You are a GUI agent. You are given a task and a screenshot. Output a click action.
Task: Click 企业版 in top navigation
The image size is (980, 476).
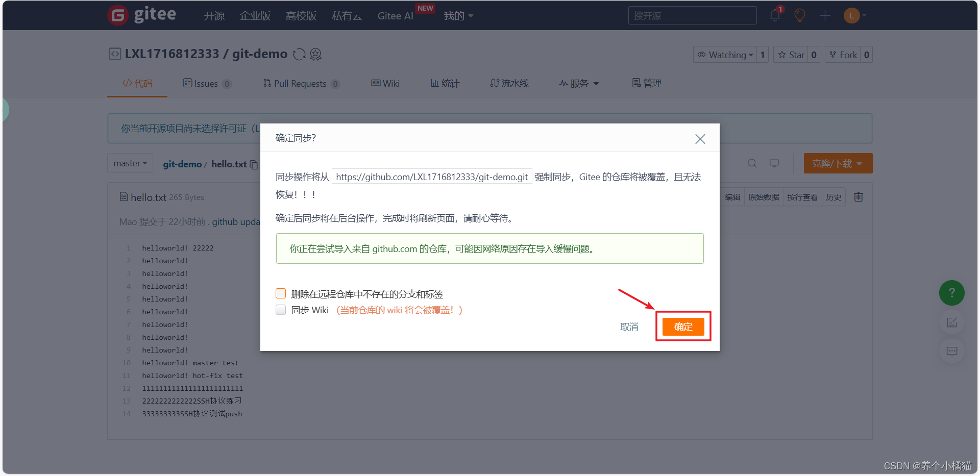click(x=255, y=16)
